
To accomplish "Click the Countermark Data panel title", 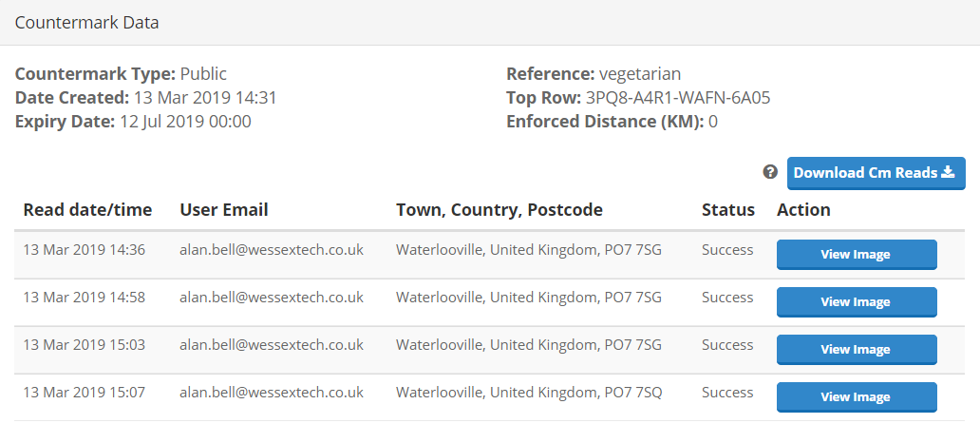I will pos(86,23).
